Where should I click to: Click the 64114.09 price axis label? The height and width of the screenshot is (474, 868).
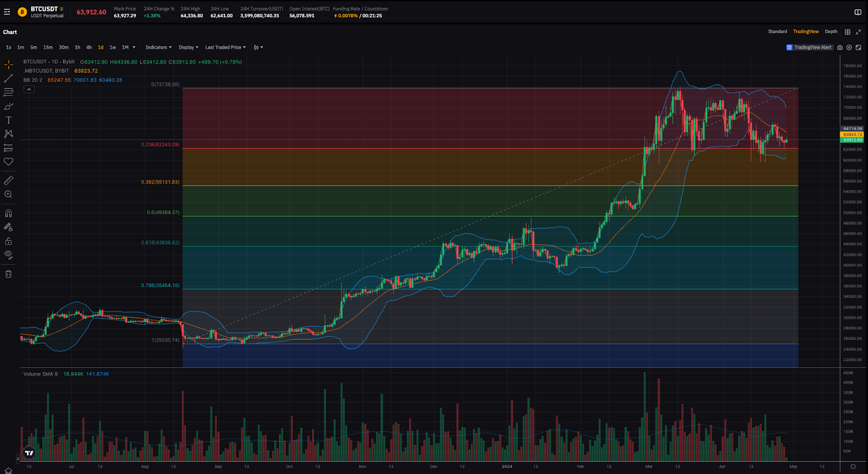point(852,129)
